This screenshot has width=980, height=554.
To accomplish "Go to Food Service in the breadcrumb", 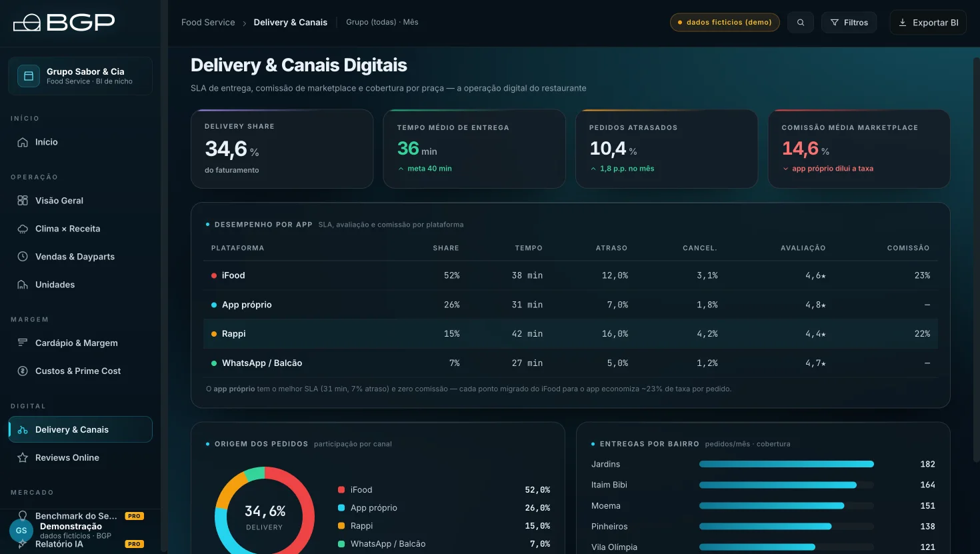I will tap(208, 23).
